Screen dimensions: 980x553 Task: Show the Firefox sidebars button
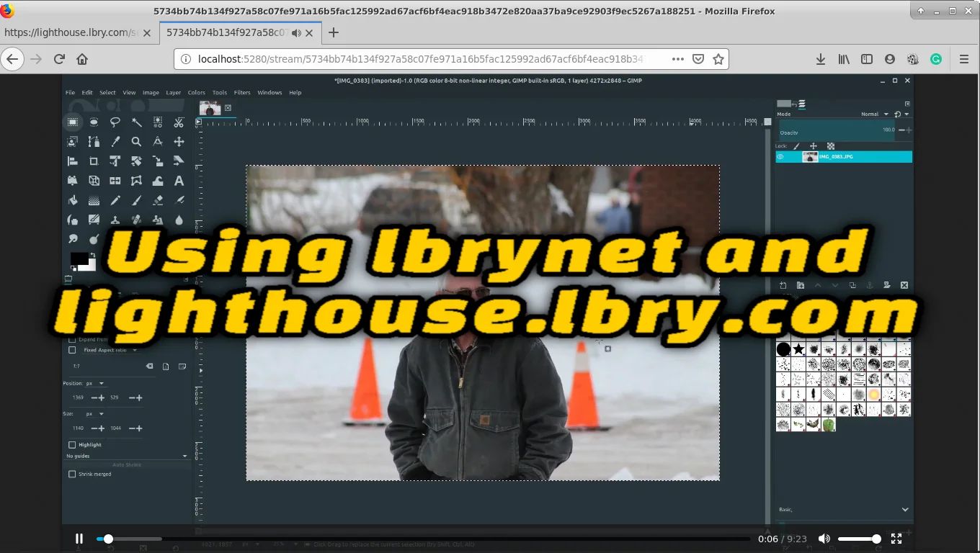click(867, 59)
